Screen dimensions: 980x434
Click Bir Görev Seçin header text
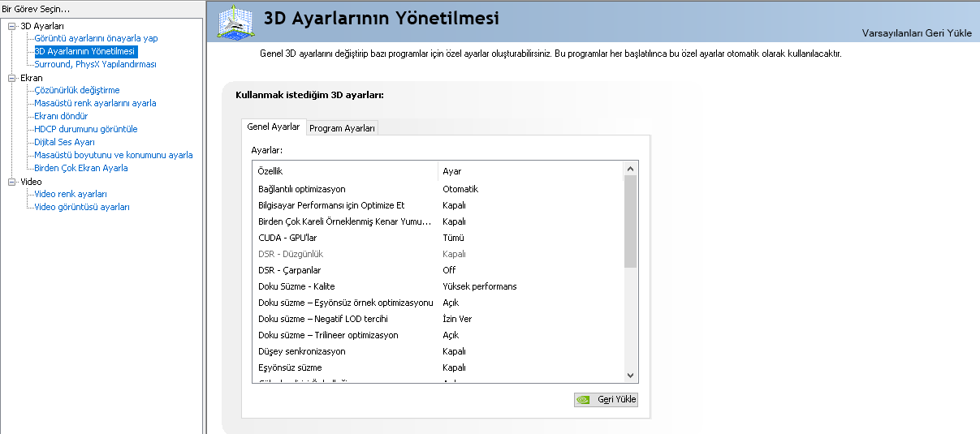[36, 9]
